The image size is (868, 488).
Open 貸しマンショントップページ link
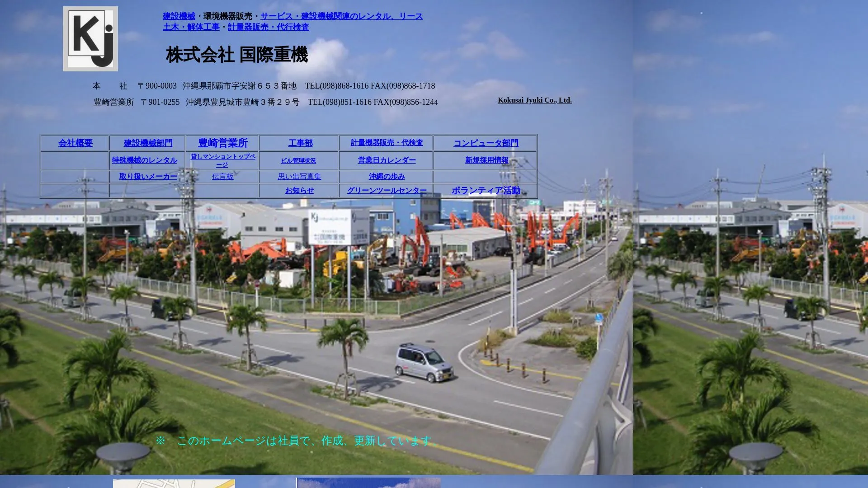click(x=223, y=160)
